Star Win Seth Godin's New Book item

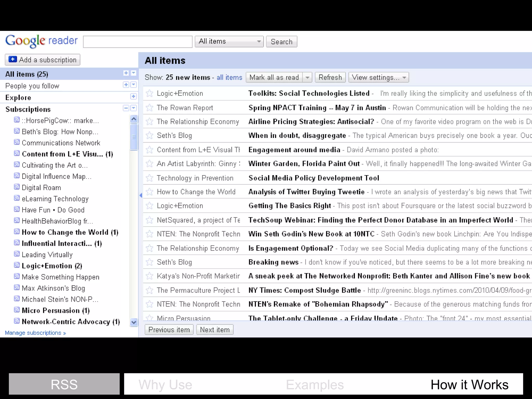[x=149, y=234]
